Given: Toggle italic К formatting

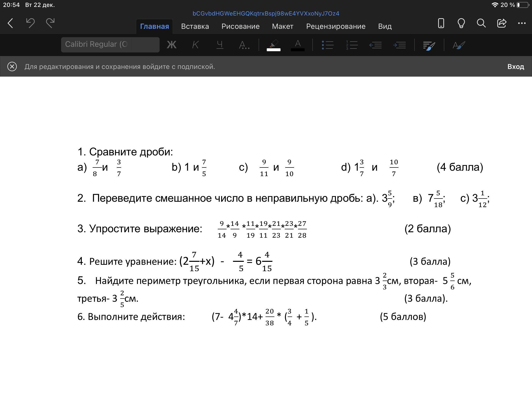Looking at the screenshot, I should 195,45.
